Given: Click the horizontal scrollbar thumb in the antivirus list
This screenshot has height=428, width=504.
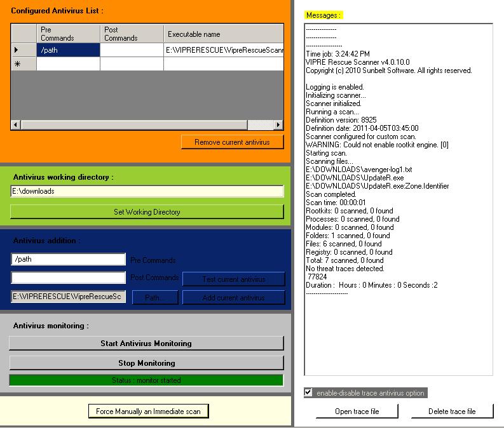Looking at the screenshot, I should tap(134, 124).
